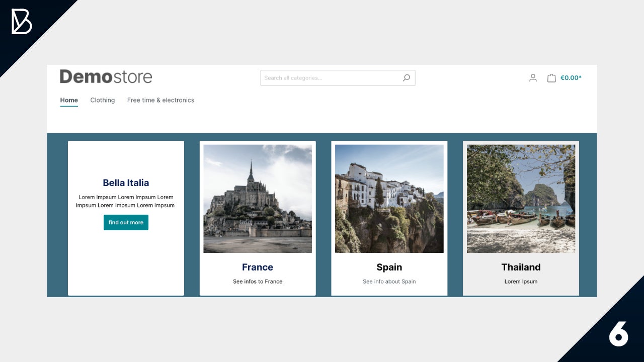Click 'See infos to France' text
This screenshot has width=644, height=362.
(x=258, y=282)
